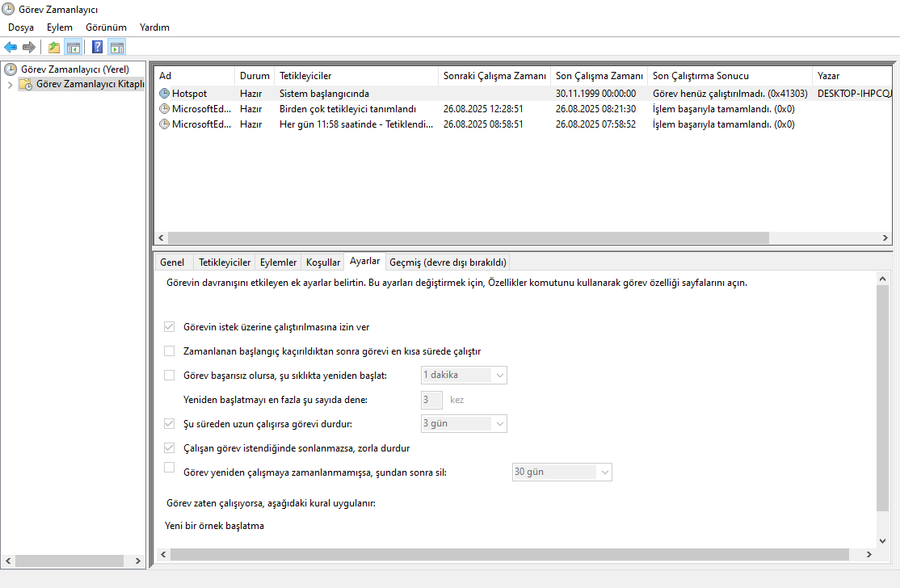
Task: Toggle 'Görevin istek üzerine çalıştırılmasına izin ver' checkbox
Action: point(170,327)
